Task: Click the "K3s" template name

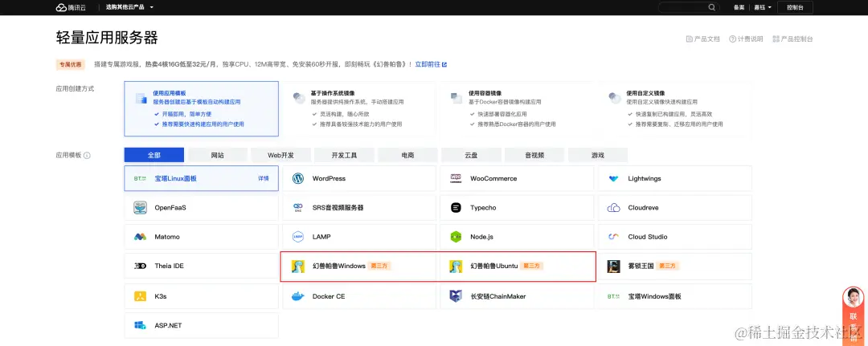Action: tap(161, 296)
